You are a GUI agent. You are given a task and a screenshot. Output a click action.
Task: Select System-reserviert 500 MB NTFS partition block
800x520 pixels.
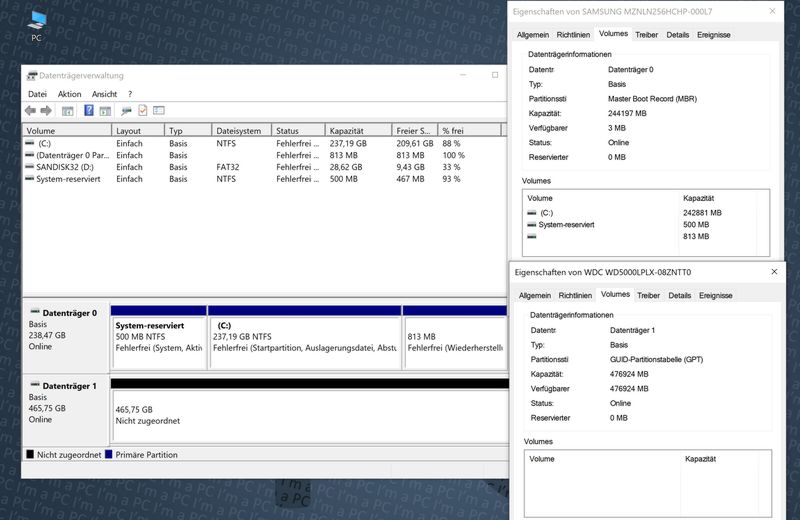click(x=159, y=337)
